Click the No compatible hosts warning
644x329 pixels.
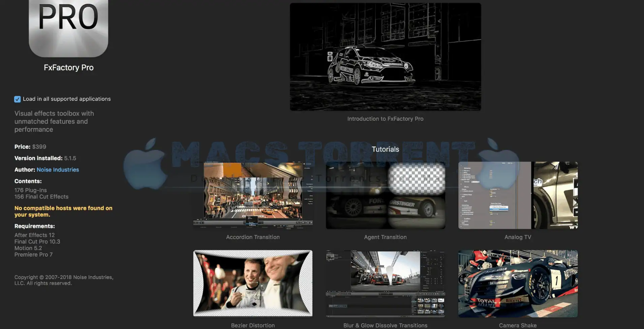pos(63,211)
